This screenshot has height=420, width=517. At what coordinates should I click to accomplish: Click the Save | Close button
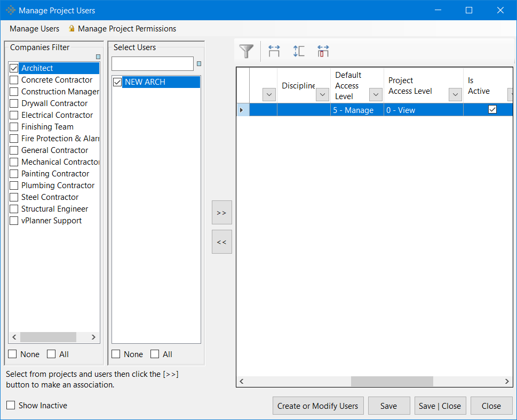pyautogui.click(x=440, y=406)
